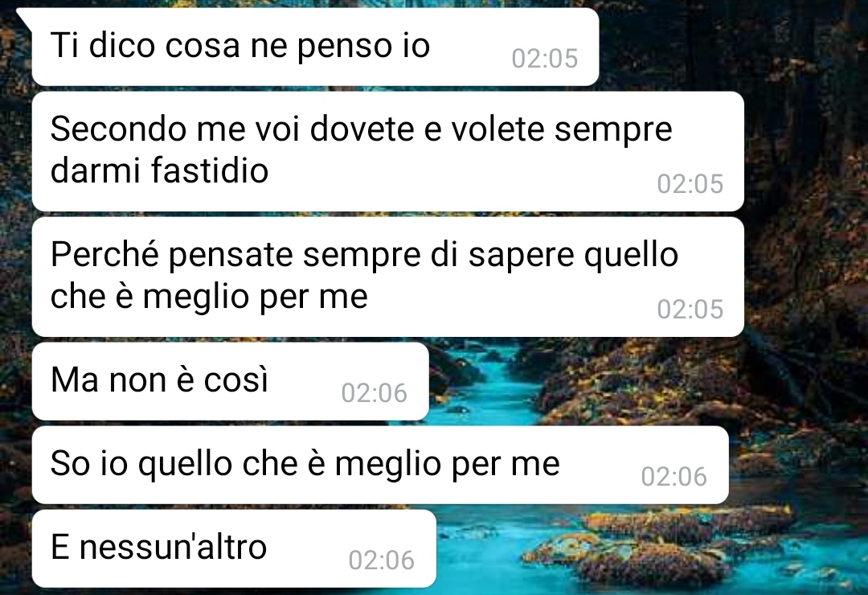Select the message starting "Secondo me voi dovete"

(x=387, y=151)
